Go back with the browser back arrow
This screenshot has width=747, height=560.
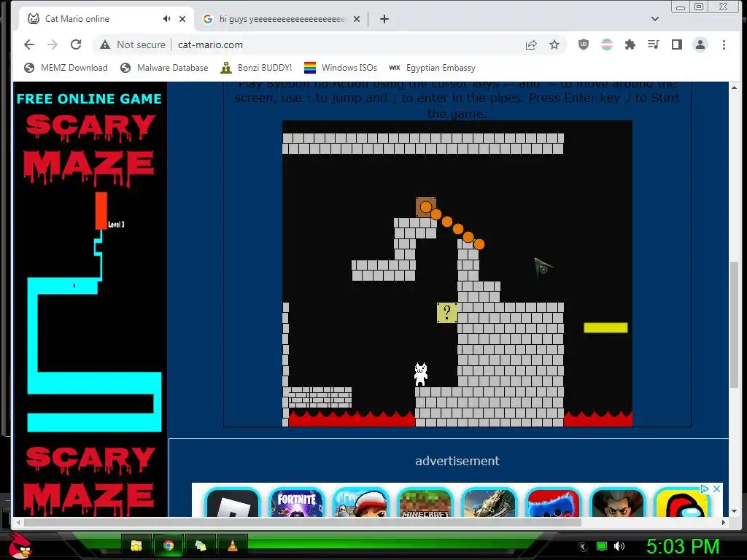click(29, 44)
